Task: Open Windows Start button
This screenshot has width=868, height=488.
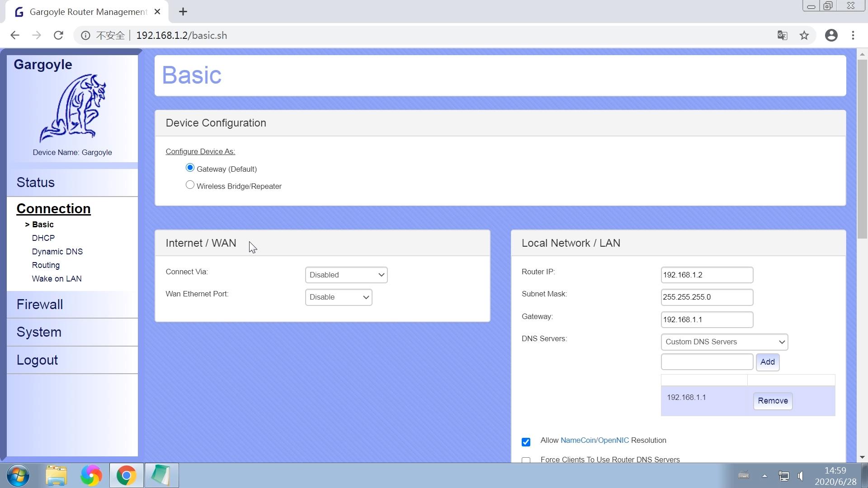Action: coord(18,475)
